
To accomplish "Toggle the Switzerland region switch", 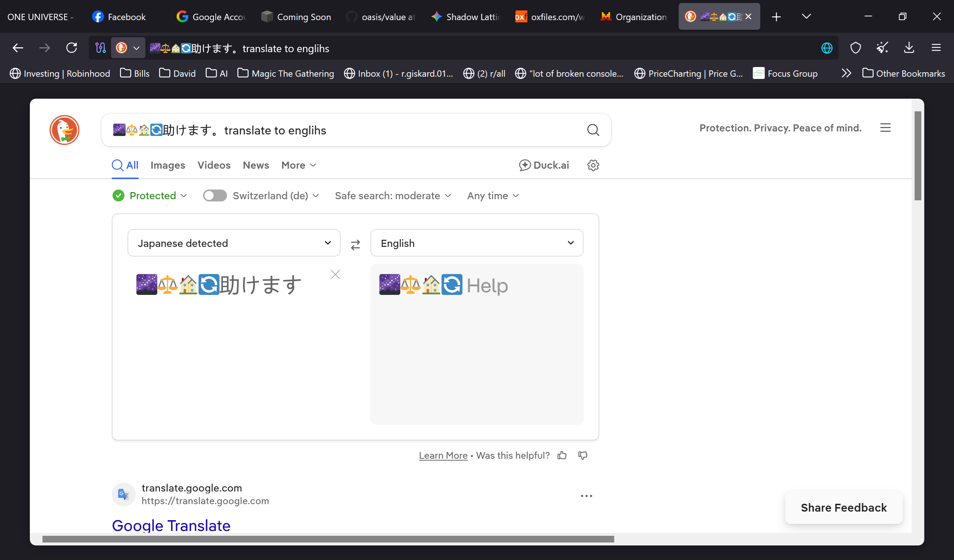I will point(215,195).
